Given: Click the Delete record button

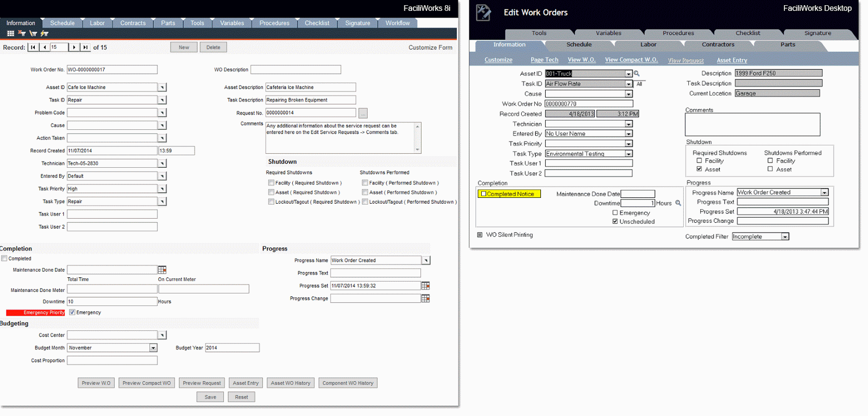Looking at the screenshot, I should tap(213, 47).
